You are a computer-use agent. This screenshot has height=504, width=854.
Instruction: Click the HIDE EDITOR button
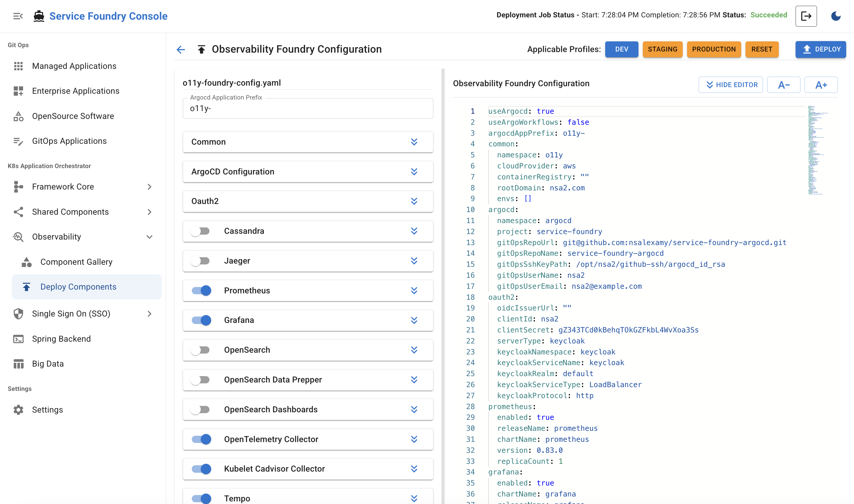730,85
